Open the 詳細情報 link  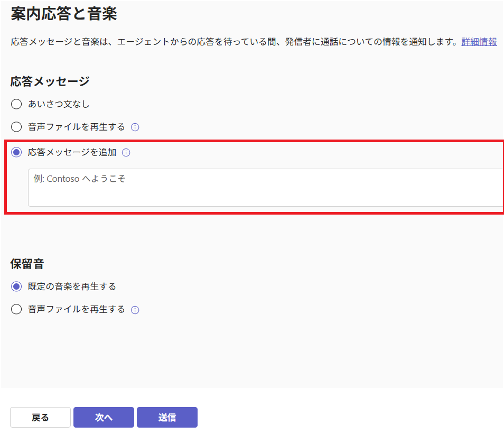click(x=479, y=42)
